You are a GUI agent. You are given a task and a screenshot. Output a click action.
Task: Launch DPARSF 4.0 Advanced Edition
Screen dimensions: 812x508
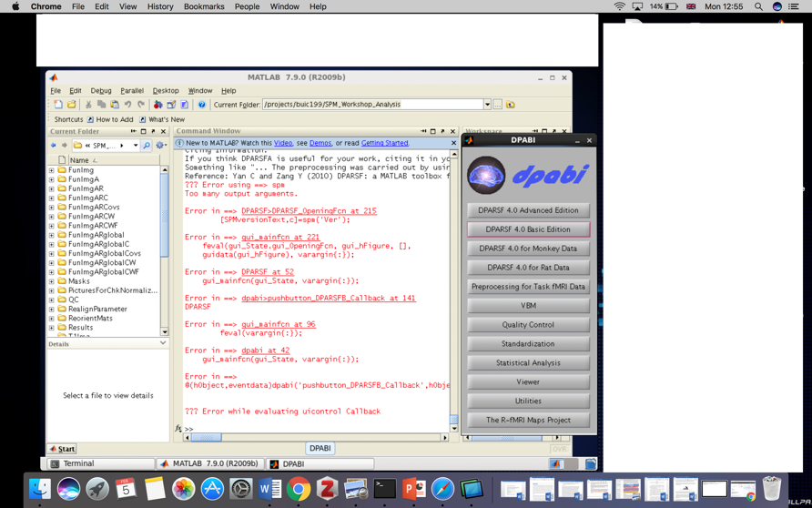(x=528, y=210)
